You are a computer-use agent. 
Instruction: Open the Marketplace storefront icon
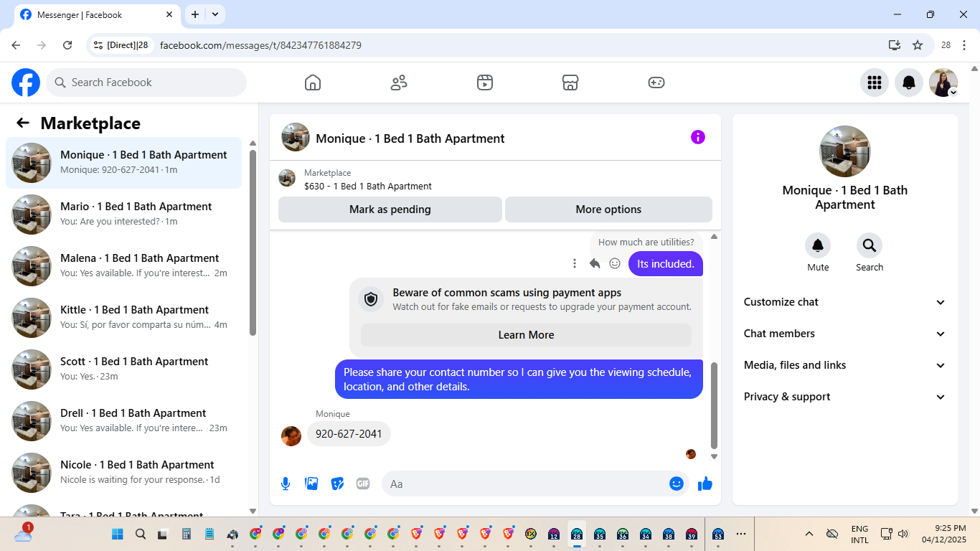570,83
